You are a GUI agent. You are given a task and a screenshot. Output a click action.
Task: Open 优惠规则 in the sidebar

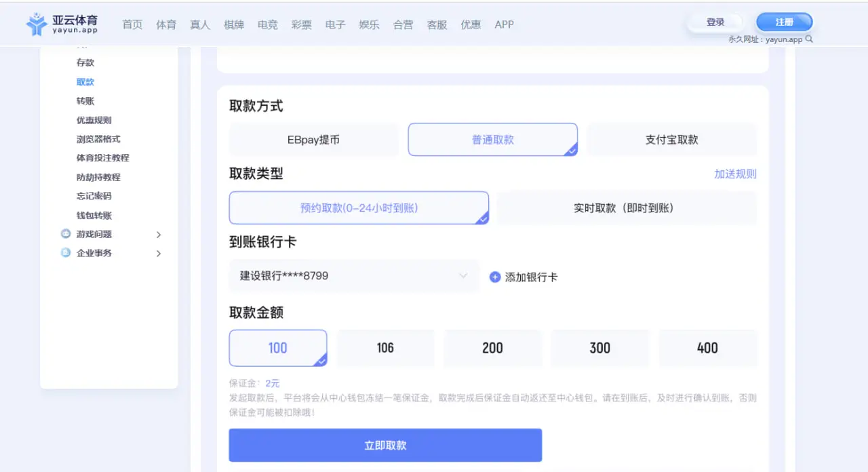click(x=94, y=120)
